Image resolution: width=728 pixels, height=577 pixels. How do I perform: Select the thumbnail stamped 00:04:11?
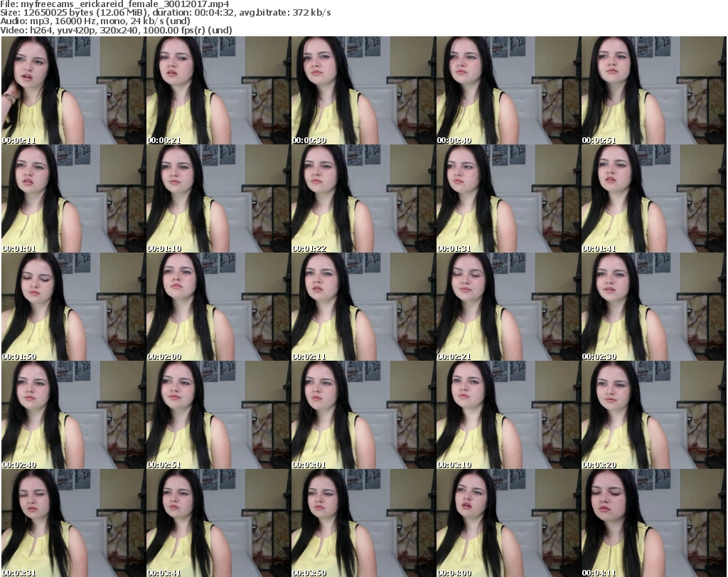pos(654,523)
